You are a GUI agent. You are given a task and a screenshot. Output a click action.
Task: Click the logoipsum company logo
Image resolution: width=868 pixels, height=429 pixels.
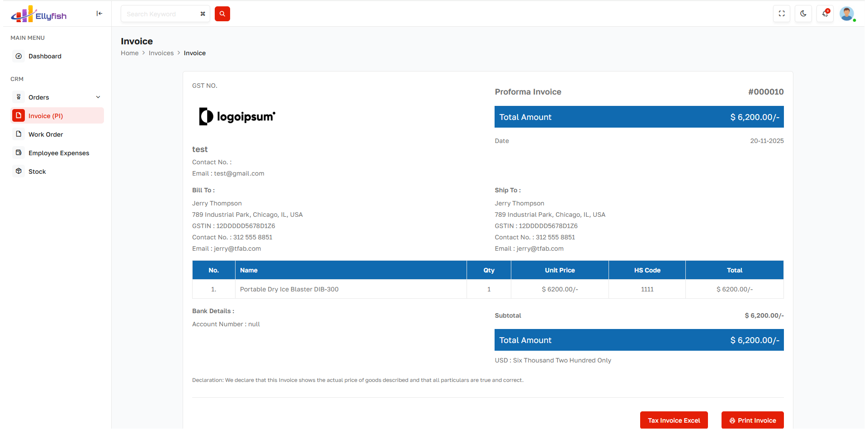(237, 117)
